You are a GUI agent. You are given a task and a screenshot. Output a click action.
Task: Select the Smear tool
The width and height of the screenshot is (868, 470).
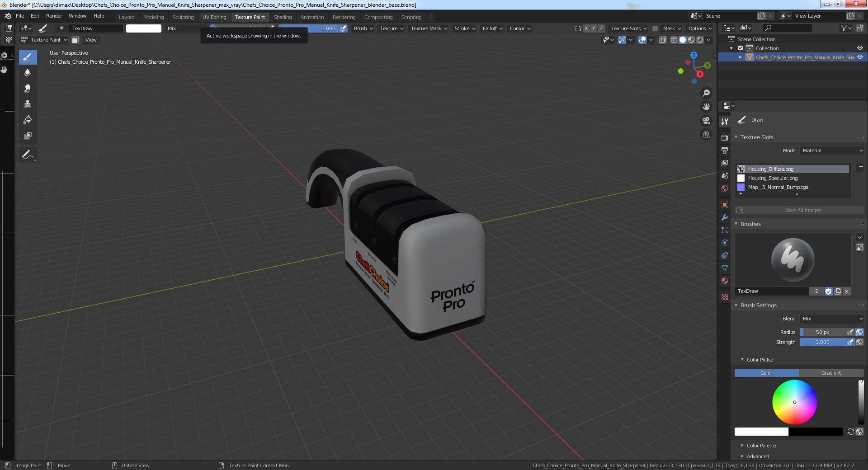click(28, 89)
